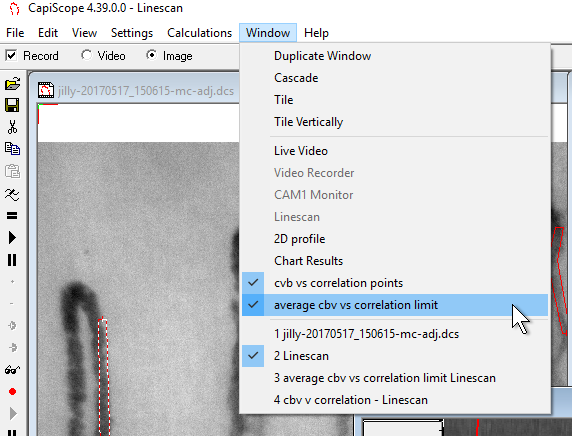Select the Image radio button
Screen dimensions: 572x436
click(151, 55)
